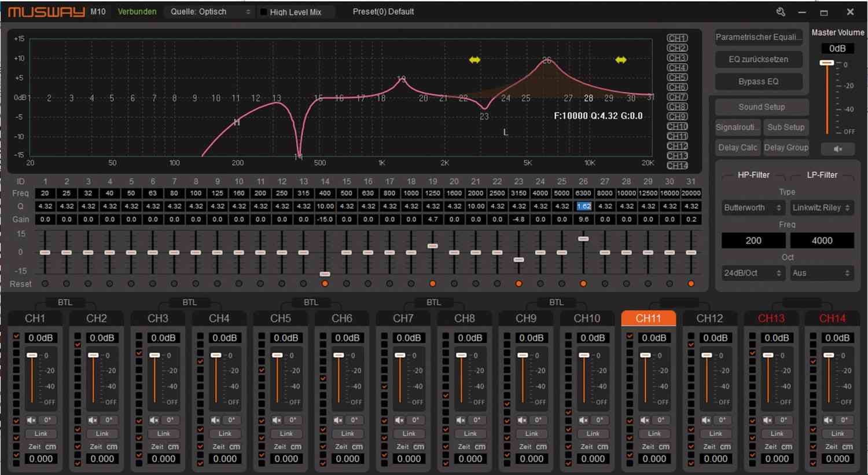Select the CH1 channel tab

tap(35, 318)
